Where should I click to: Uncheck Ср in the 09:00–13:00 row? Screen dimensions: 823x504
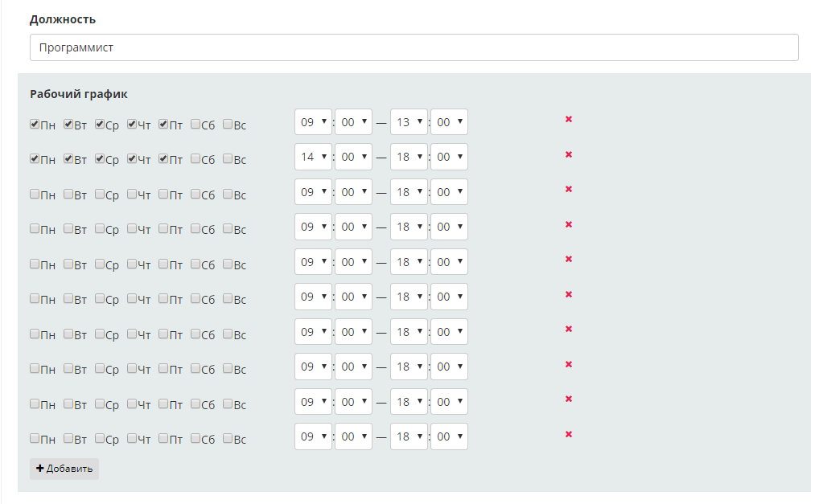coord(100,125)
